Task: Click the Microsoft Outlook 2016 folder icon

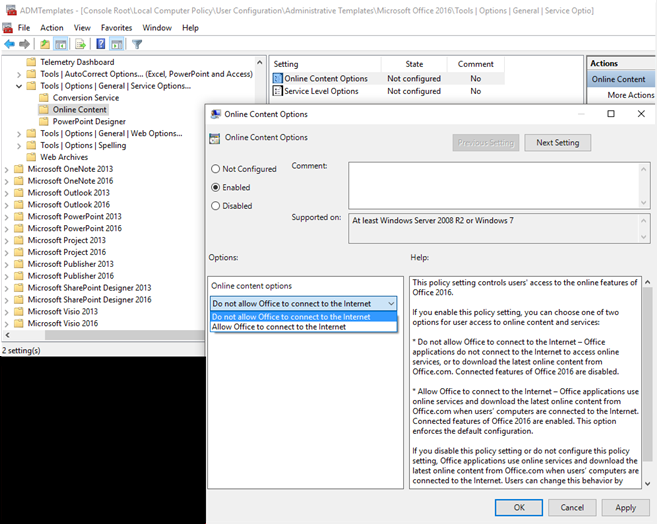Action: pyautogui.click(x=18, y=204)
